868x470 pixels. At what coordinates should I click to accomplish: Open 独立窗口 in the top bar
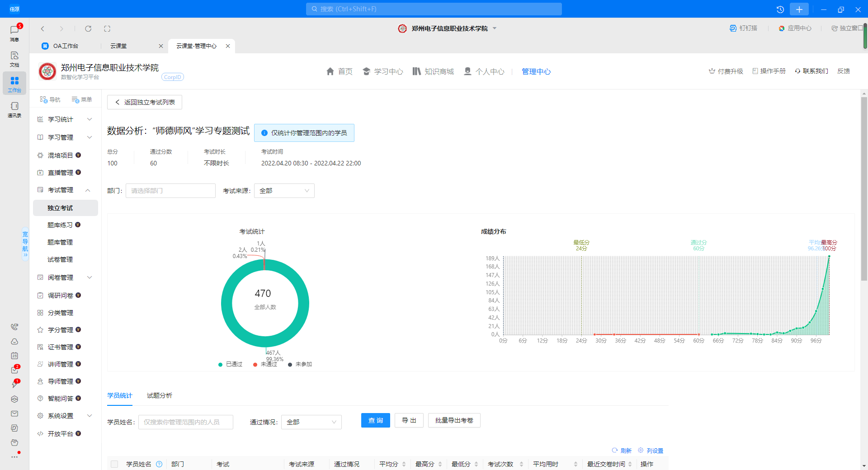pos(847,28)
